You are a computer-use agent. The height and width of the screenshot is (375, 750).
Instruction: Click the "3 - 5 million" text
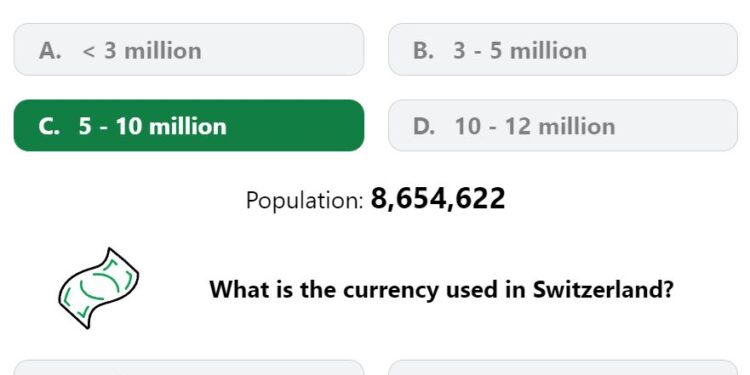pyautogui.click(x=520, y=50)
